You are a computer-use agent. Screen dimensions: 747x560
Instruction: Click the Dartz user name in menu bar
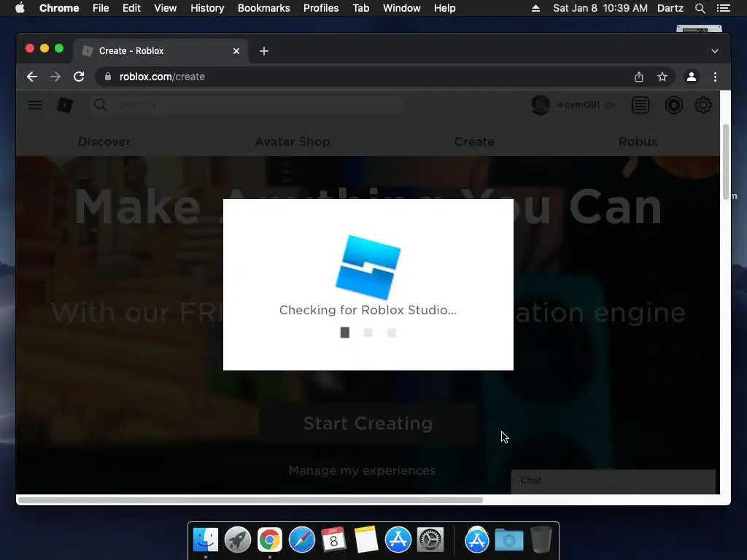tap(670, 8)
